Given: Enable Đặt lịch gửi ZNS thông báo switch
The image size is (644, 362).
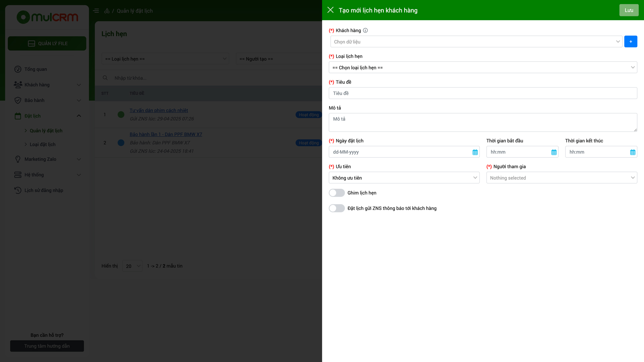Looking at the screenshot, I should click(x=336, y=208).
